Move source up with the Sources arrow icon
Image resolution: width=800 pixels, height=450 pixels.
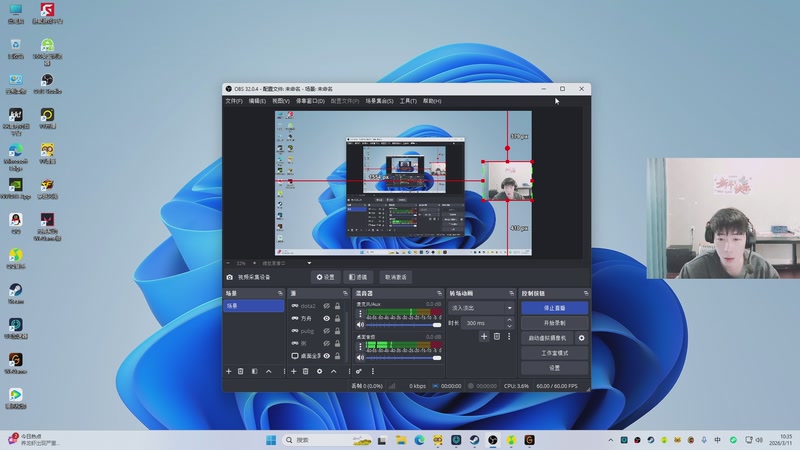click(334, 371)
